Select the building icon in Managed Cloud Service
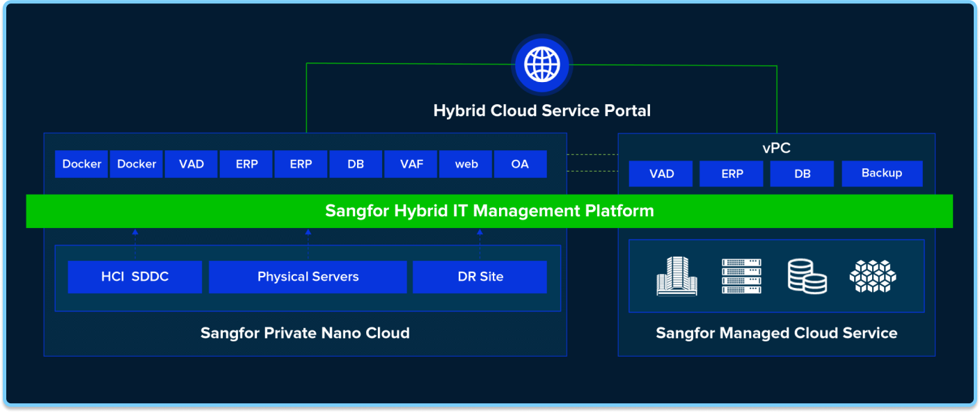 pyautogui.click(x=676, y=276)
